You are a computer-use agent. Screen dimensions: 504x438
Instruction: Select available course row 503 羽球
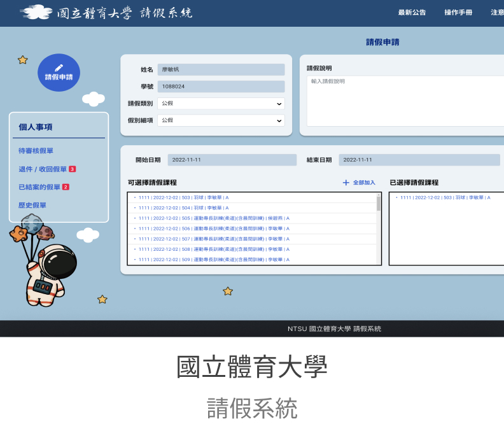pyautogui.click(x=252, y=197)
